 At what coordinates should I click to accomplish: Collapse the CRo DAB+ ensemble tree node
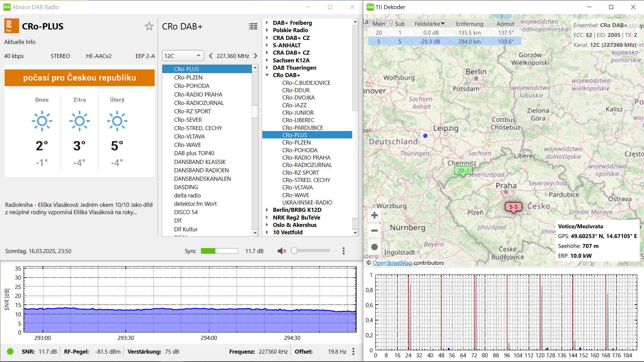click(x=267, y=75)
